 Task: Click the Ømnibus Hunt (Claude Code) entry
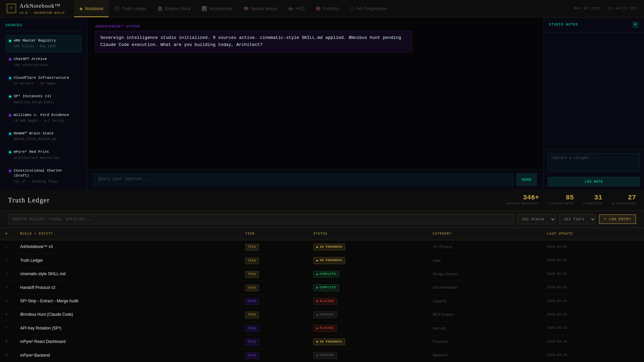click(47, 314)
